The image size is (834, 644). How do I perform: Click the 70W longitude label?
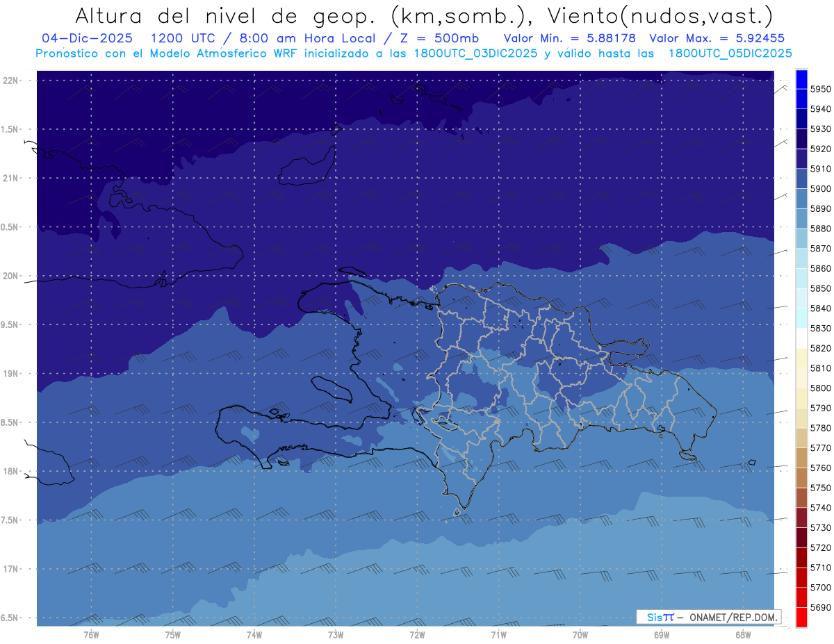580,635
